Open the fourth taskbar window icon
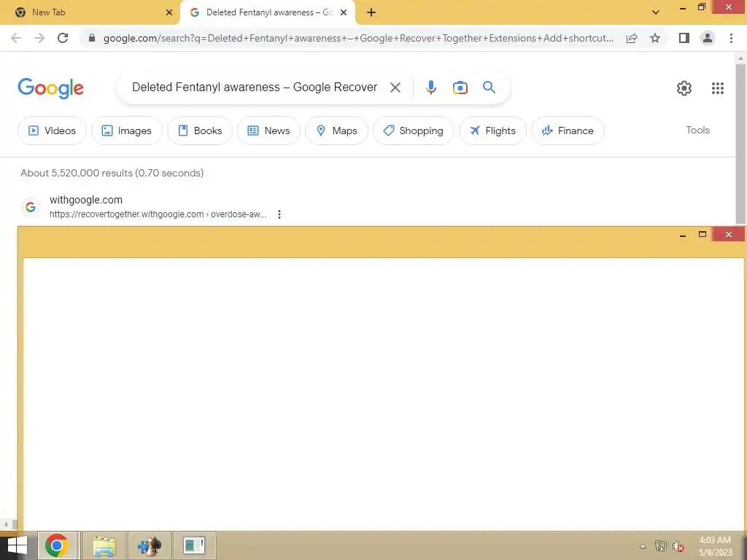The image size is (747, 560). point(194,545)
